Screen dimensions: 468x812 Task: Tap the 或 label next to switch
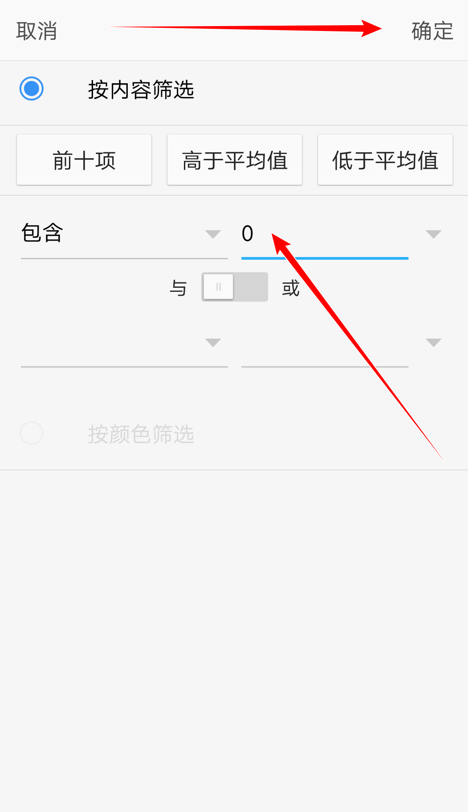[291, 288]
